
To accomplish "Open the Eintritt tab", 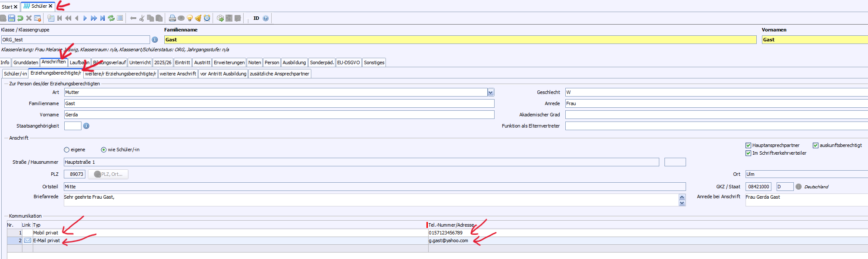I will pos(182,62).
